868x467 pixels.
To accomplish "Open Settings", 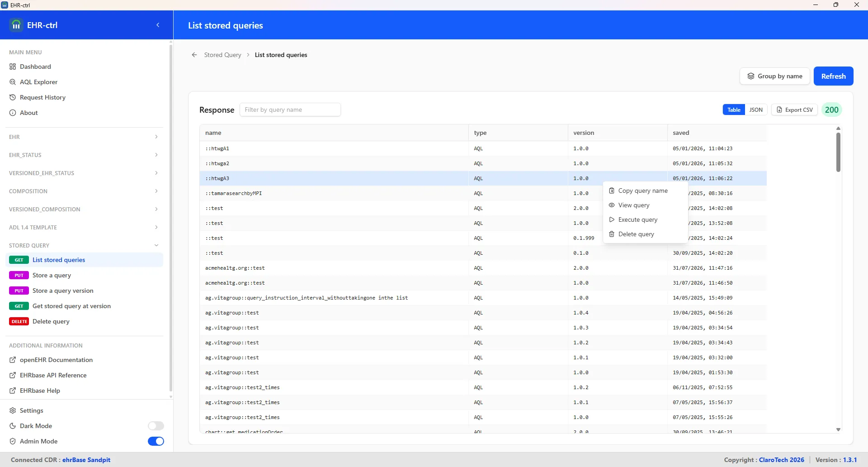I will click(31, 410).
